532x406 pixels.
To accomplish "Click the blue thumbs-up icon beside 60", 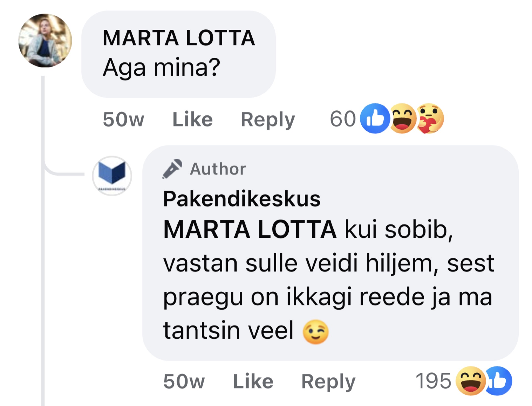I will click(375, 119).
